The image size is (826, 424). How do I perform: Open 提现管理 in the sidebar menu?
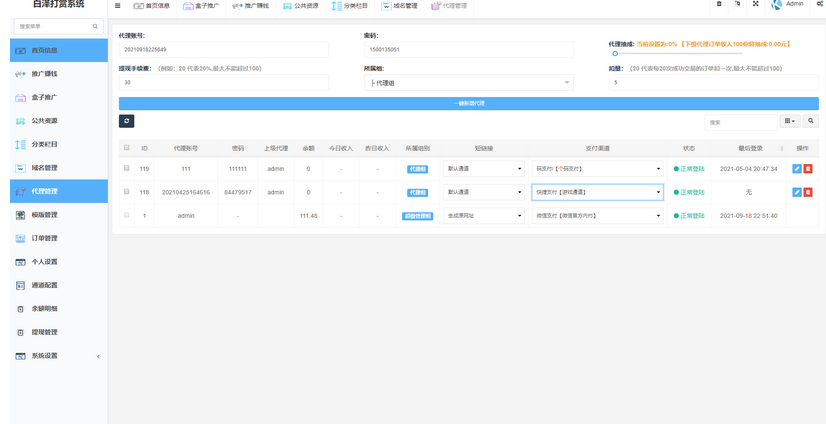point(59,332)
